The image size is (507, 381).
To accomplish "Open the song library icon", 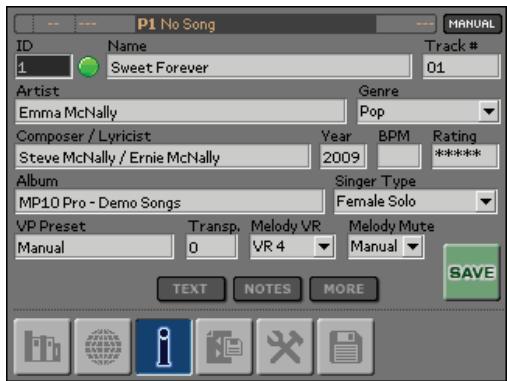I will [42, 346].
